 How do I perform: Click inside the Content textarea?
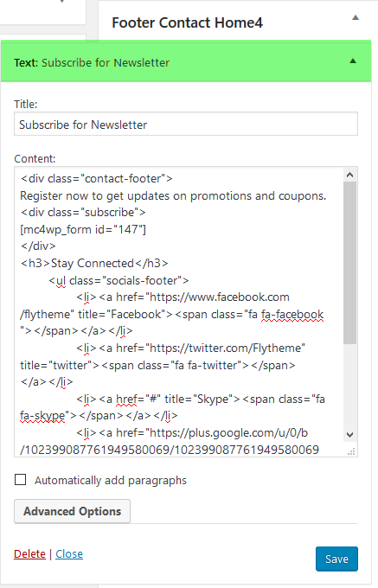(x=179, y=312)
